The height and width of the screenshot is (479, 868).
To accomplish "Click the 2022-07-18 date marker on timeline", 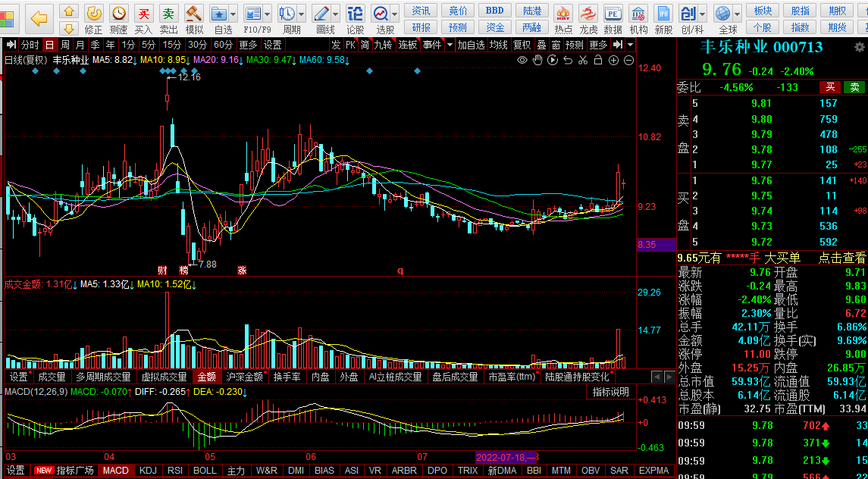I will (x=506, y=457).
